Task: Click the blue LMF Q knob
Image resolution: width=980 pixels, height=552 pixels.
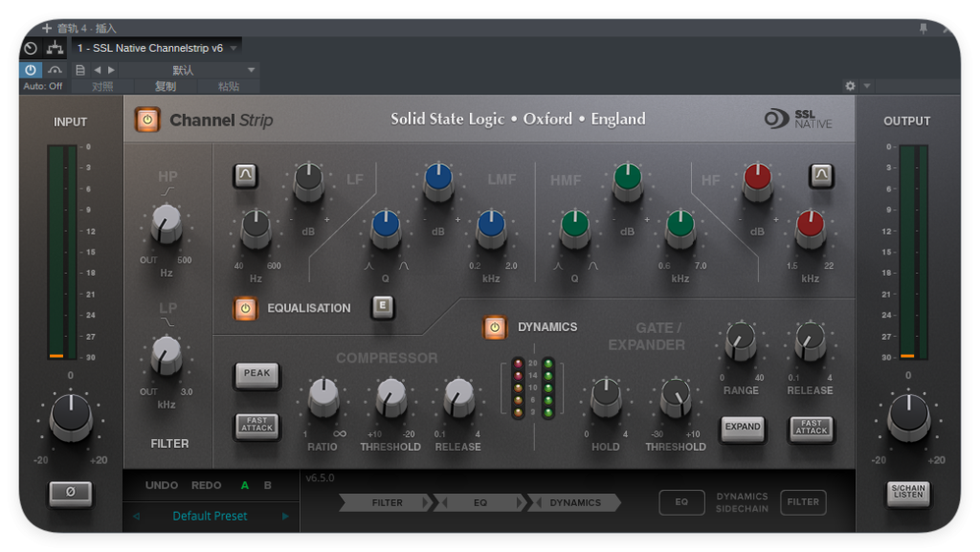Action: [386, 229]
